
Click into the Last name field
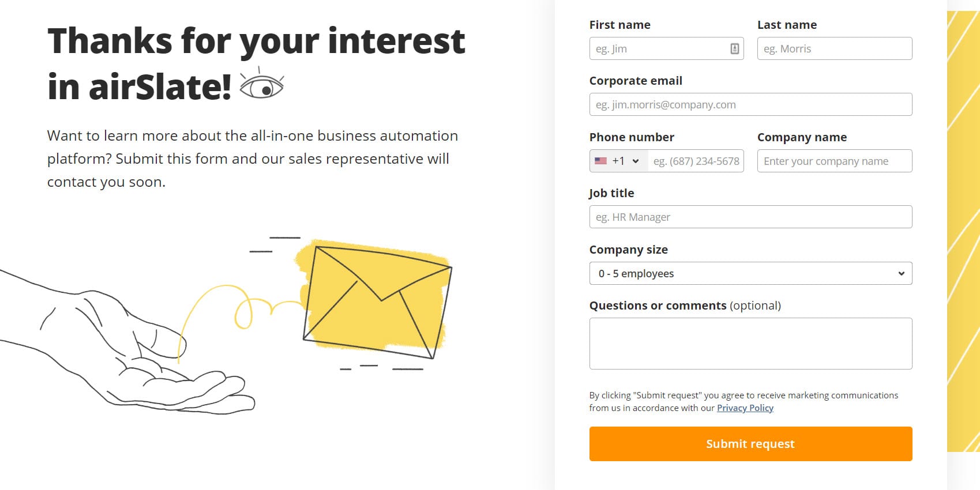coord(834,49)
